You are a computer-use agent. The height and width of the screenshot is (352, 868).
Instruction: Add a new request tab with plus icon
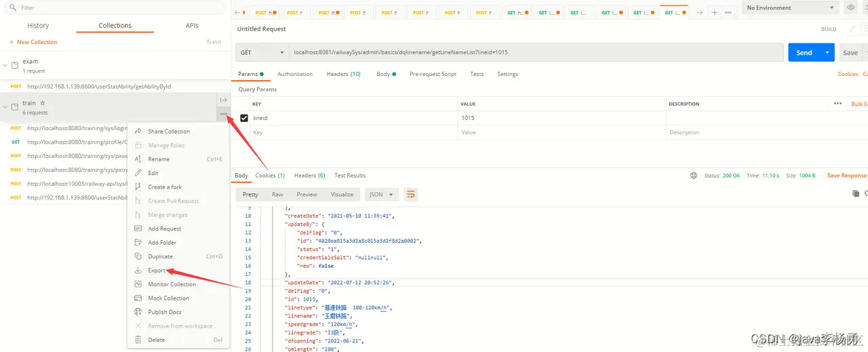click(x=714, y=12)
